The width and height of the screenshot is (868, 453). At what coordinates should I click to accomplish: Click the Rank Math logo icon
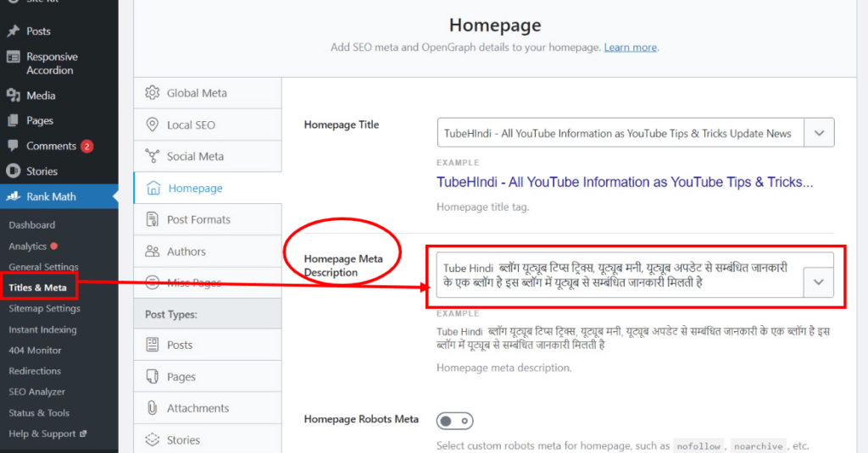(x=14, y=196)
